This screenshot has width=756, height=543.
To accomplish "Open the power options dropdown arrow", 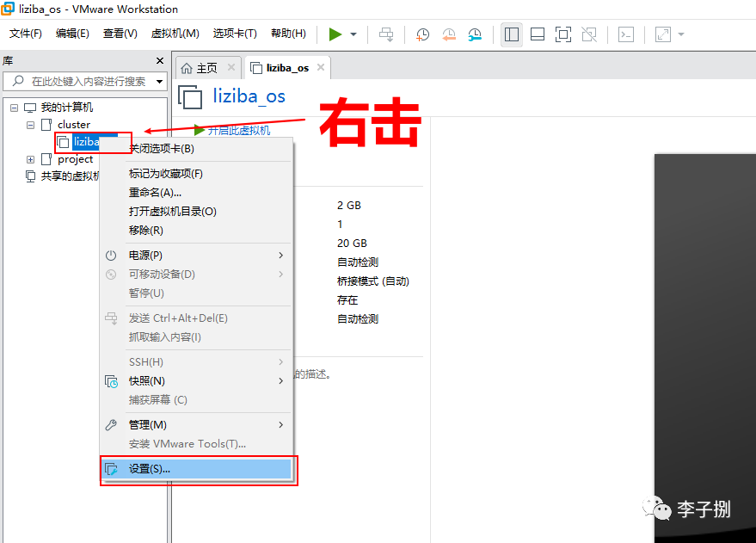I will coord(353,34).
